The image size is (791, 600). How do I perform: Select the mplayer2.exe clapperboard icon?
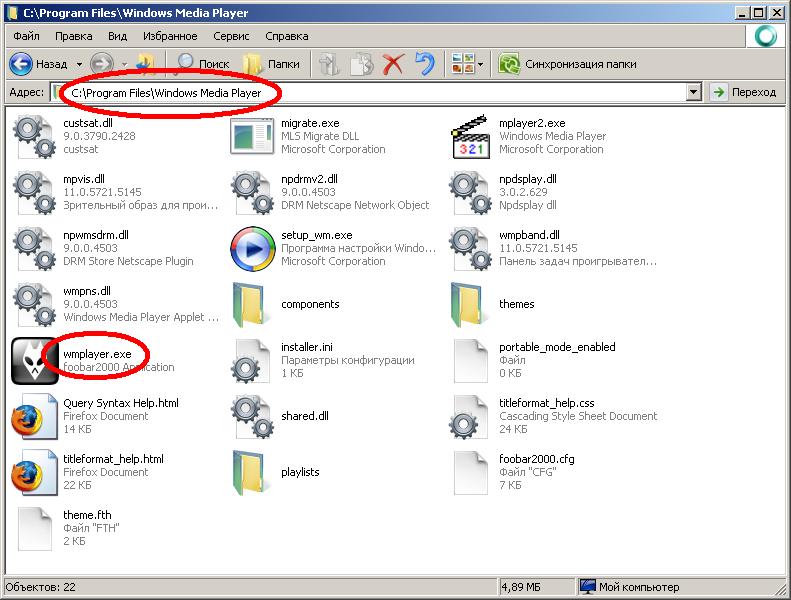click(470, 137)
